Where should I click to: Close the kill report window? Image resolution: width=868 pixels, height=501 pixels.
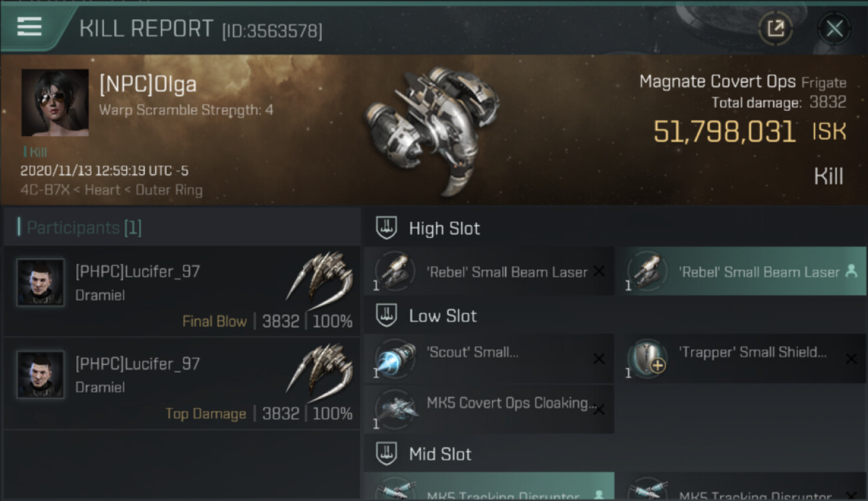[834, 28]
